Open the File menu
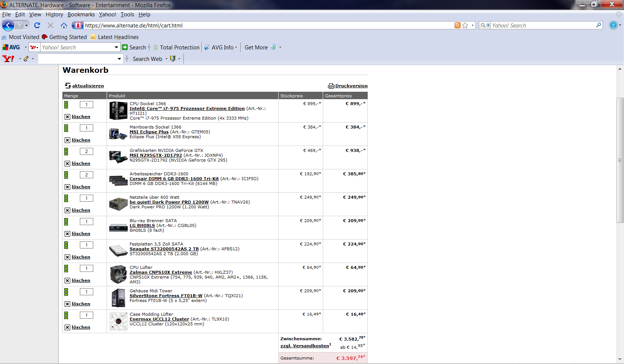This screenshot has height=364, width=624. point(6,14)
